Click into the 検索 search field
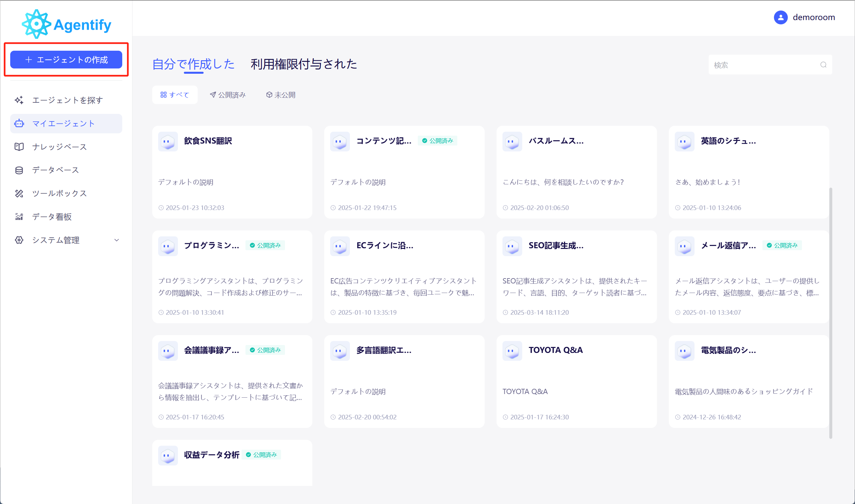 tap(765, 65)
